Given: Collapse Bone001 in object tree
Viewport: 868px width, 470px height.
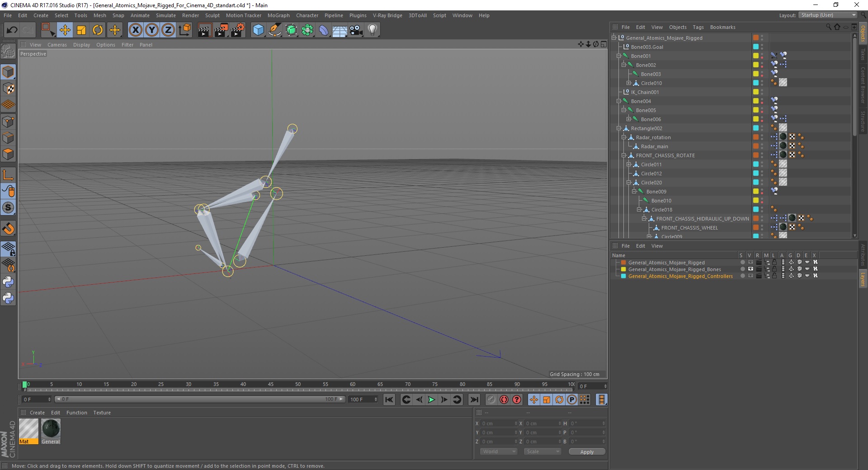Looking at the screenshot, I should 619,56.
